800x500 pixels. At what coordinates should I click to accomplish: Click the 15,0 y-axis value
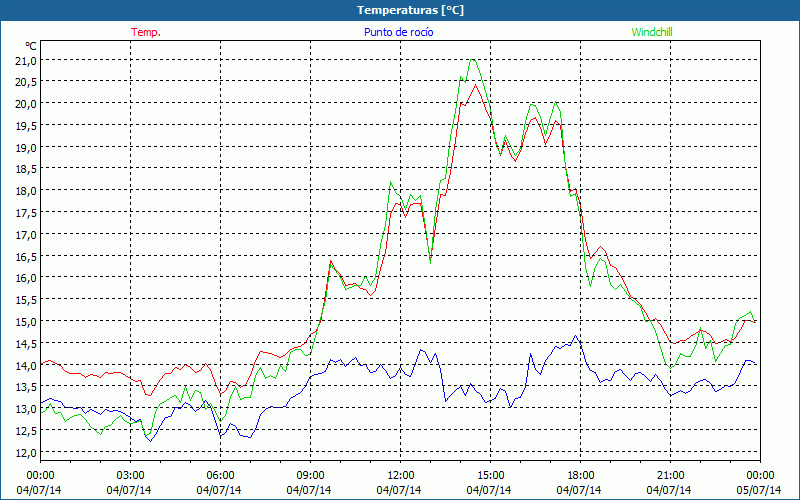click(26, 322)
